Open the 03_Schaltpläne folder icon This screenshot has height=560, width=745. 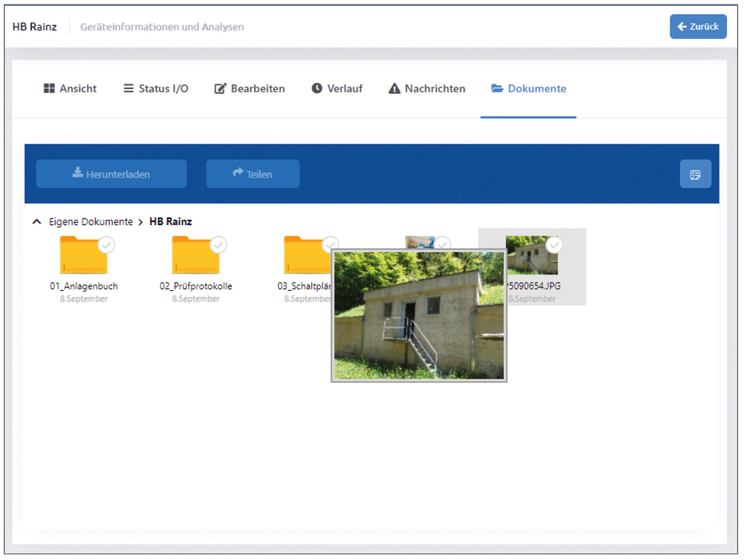coord(308,255)
